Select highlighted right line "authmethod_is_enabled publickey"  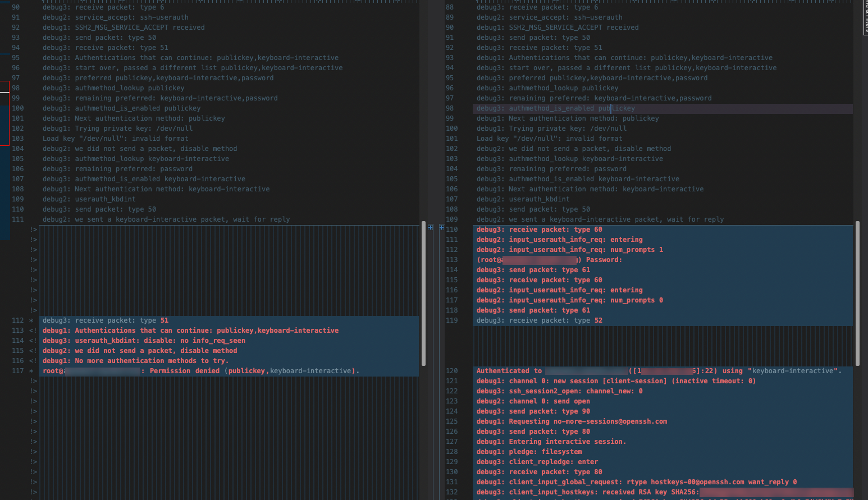coord(555,108)
